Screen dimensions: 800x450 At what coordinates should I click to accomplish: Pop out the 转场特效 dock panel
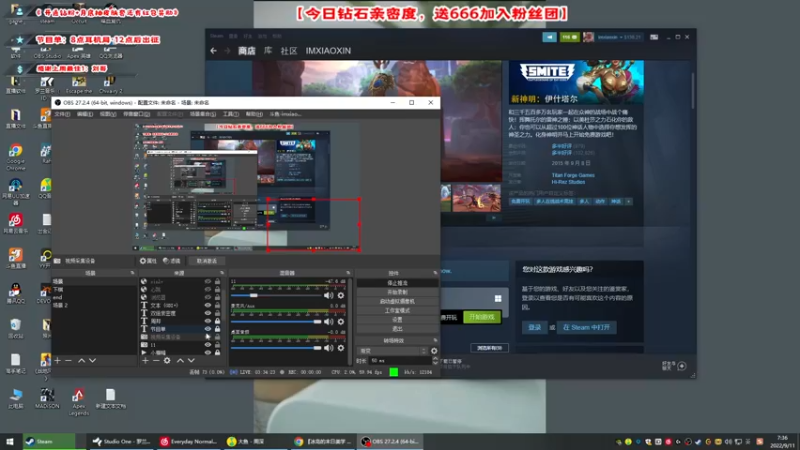[x=435, y=340]
